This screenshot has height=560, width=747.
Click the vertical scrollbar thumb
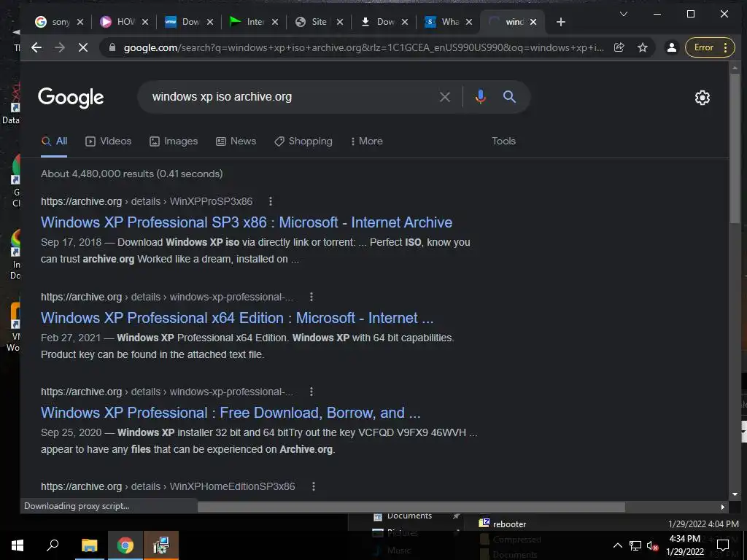(735, 147)
